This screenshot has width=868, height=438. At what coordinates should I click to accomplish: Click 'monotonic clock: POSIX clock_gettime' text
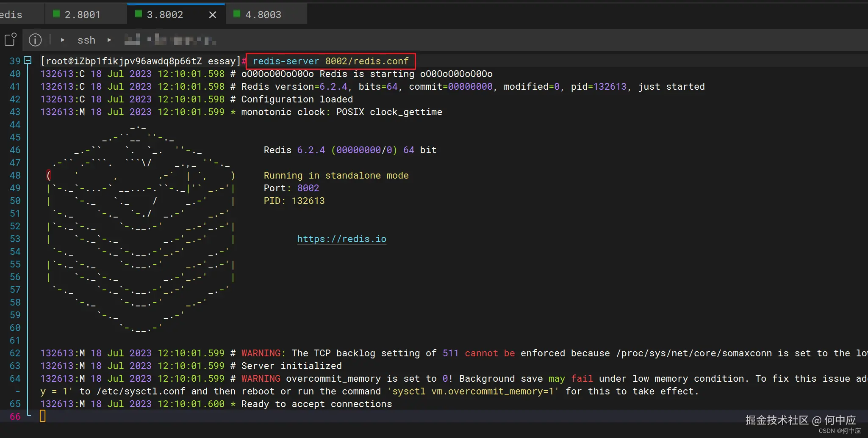coord(341,112)
